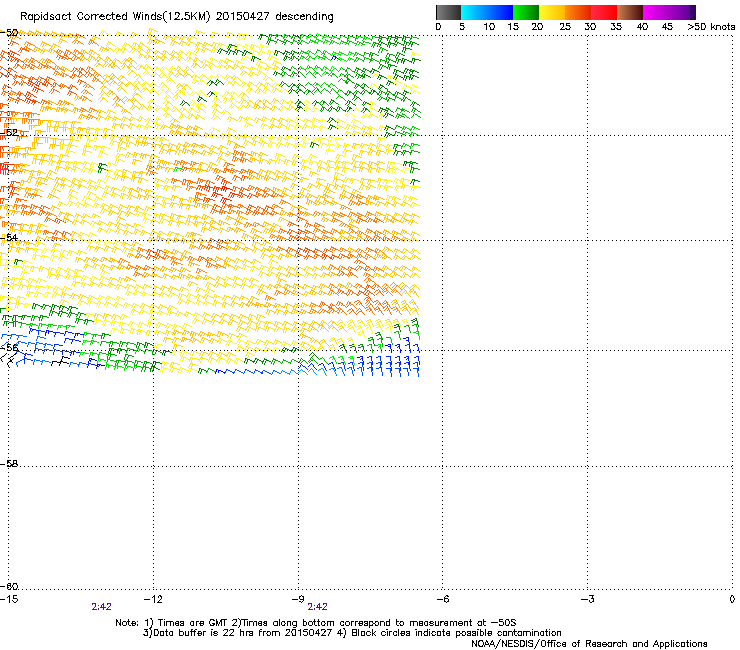740x650 pixels.
Task: Click the purple '2:42' time near -9
Action: [317, 607]
